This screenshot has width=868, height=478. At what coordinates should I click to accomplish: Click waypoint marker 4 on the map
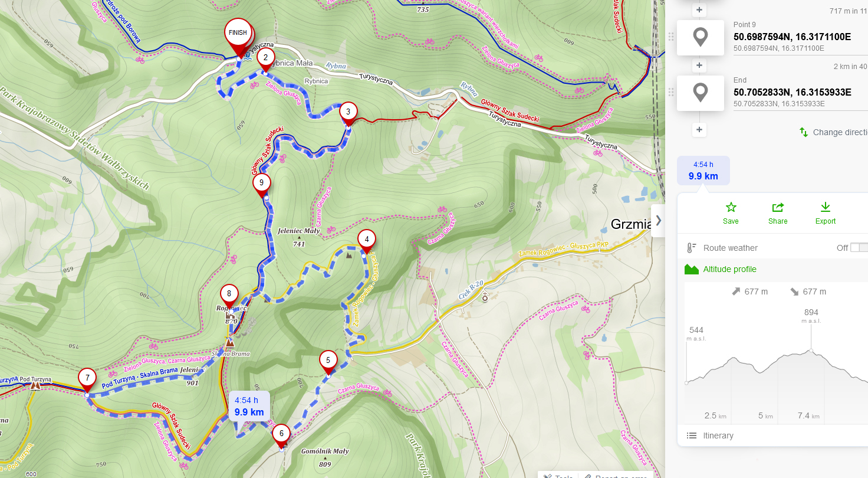coord(367,241)
